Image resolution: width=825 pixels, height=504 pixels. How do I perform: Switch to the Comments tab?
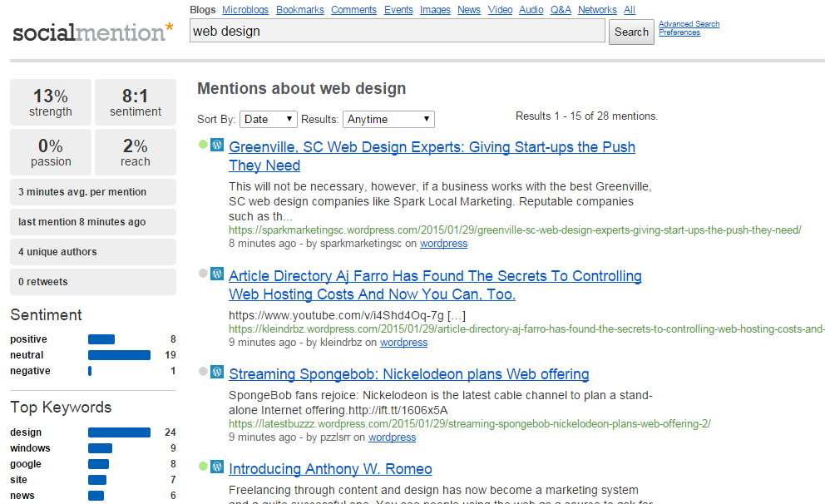[353, 9]
